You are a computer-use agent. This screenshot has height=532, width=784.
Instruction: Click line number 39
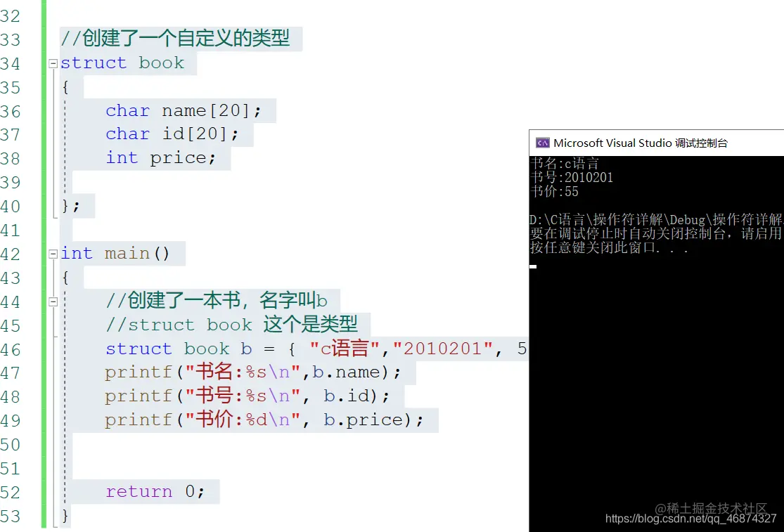click(11, 182)
